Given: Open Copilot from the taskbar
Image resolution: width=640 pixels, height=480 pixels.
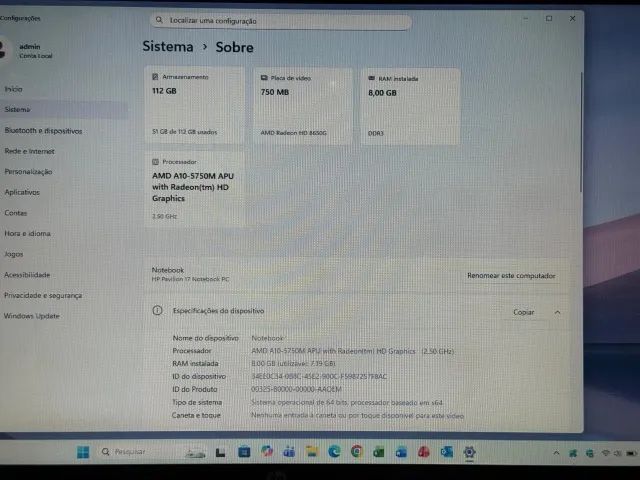Looking at the screenshot, I should 267,451.
